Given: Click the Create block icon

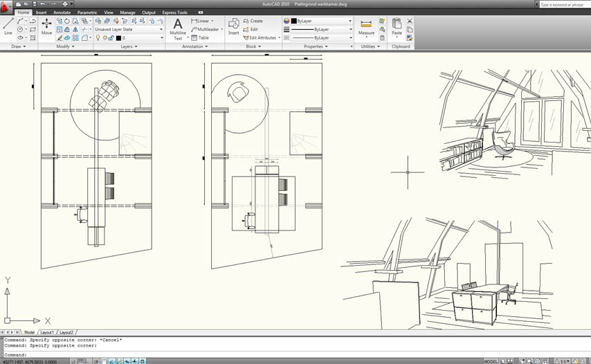Looking at the screenshot, I should [x=253, y=21].
